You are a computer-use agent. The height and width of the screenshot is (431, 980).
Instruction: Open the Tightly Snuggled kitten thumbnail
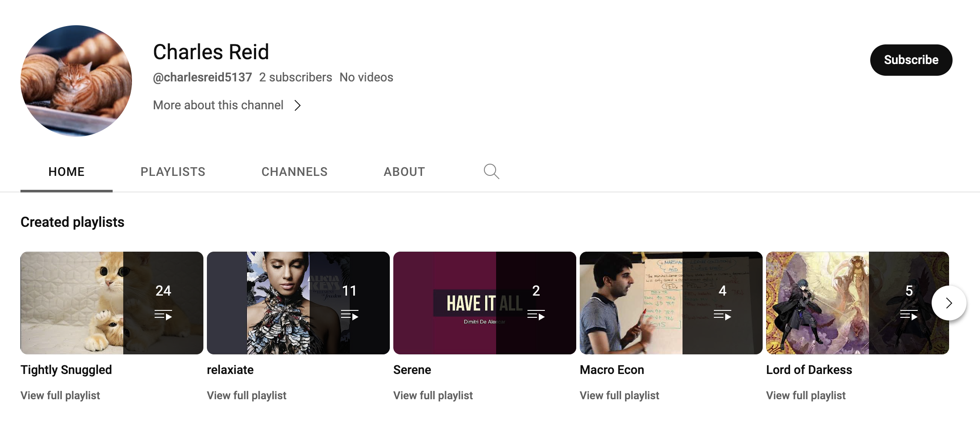click(x=112, y=303)
